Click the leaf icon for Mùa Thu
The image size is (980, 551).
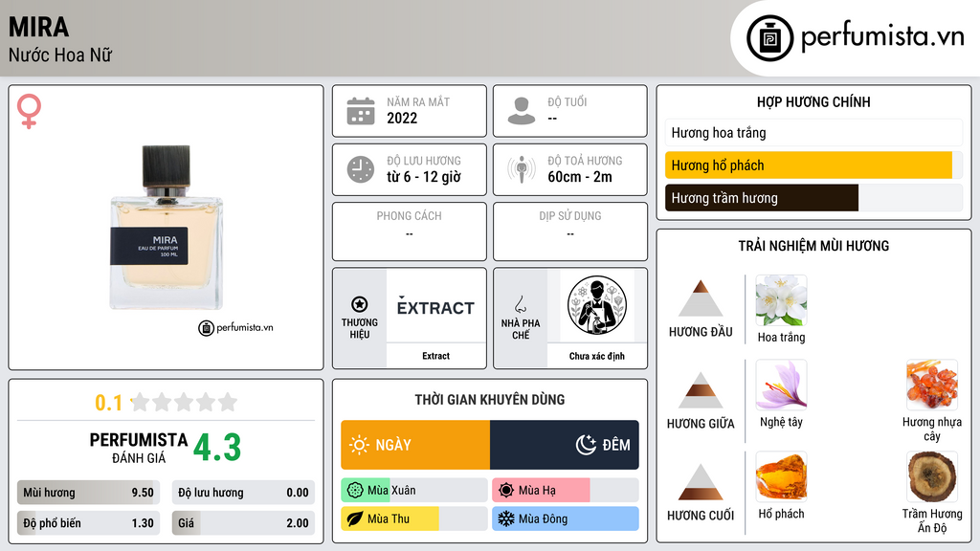(x=354, y=518)
